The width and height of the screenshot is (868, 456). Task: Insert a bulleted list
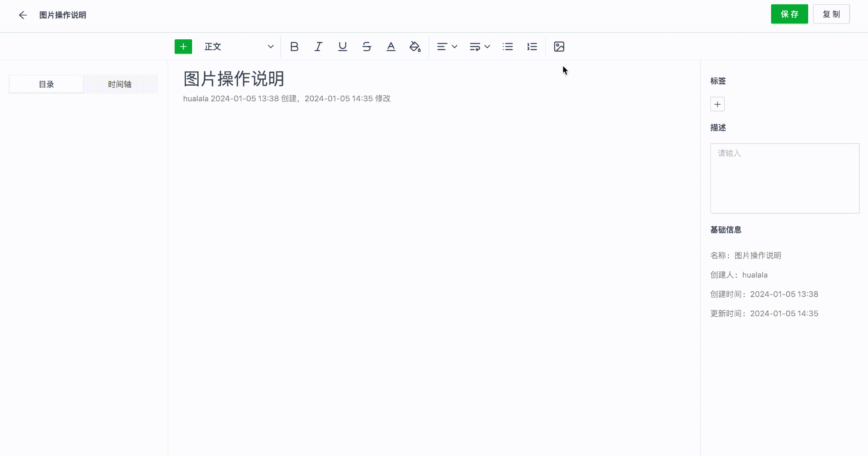tap(508, 47)
